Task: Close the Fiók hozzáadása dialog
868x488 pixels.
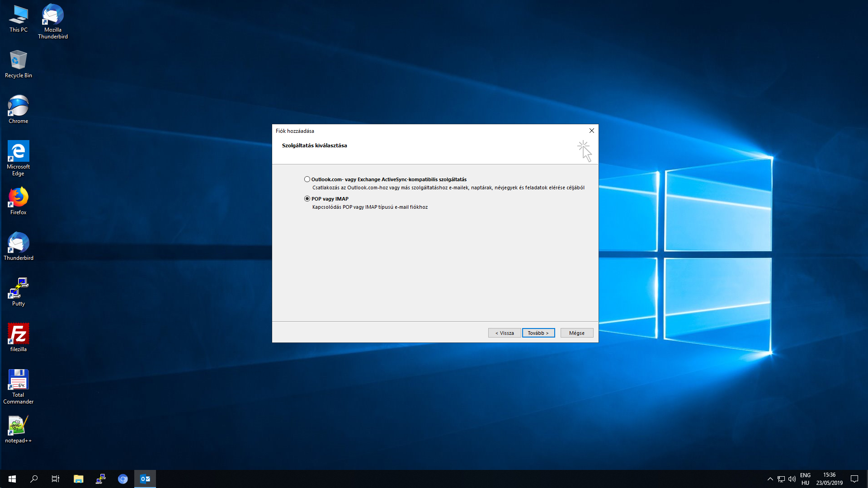Action: (x=591, y=131)
